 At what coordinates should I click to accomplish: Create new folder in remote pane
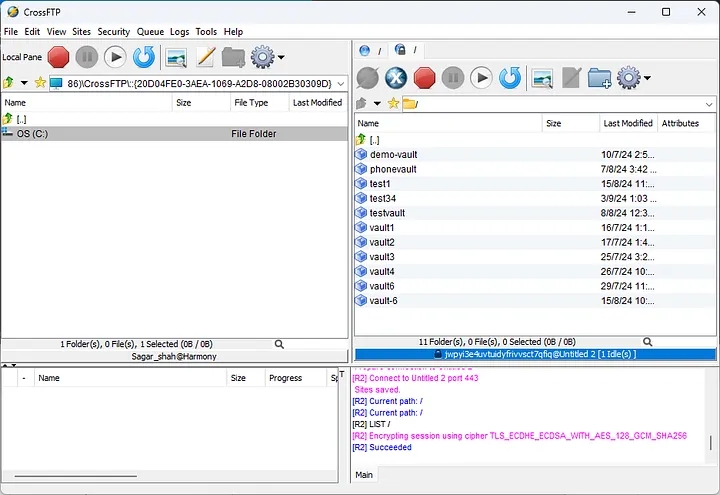click(599, 78)
